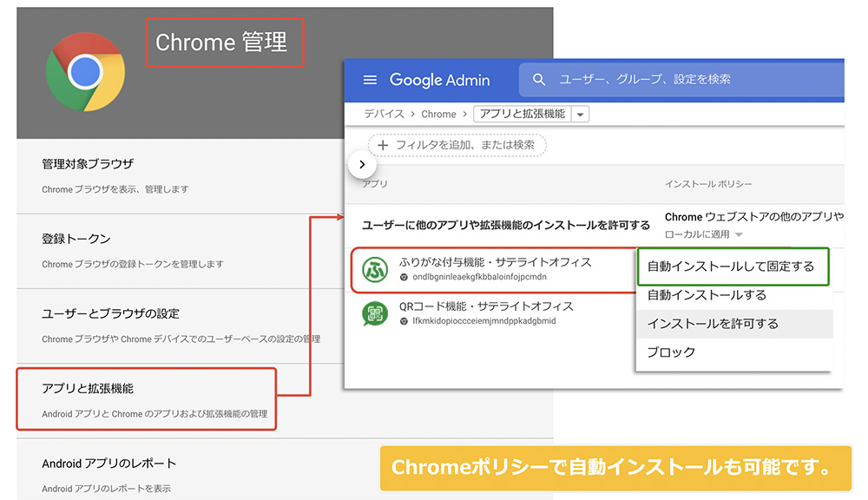Viewport: 868px width, 500px height.
Task: Click the search field in Google Admin
Action: (681, 80)
